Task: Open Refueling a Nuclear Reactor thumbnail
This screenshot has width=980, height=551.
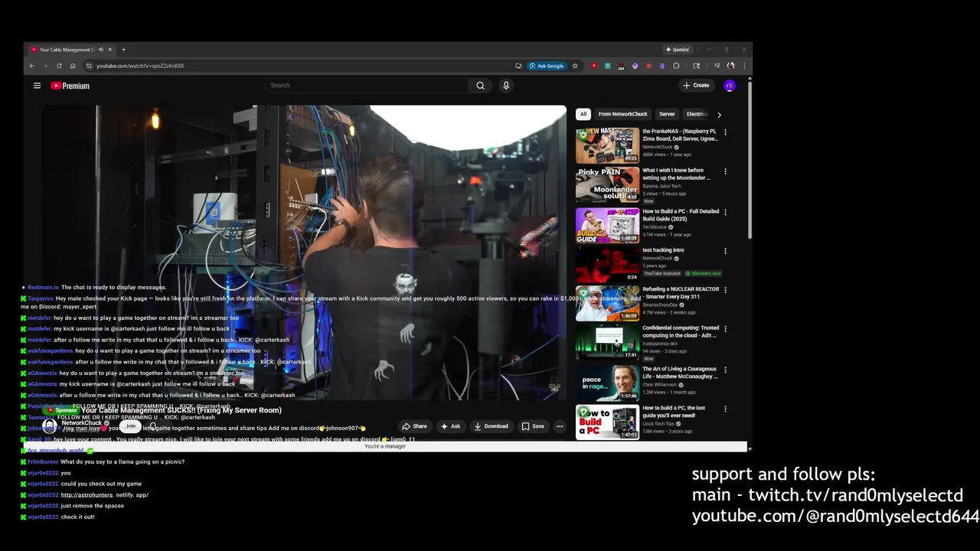Action: (607, 303)
